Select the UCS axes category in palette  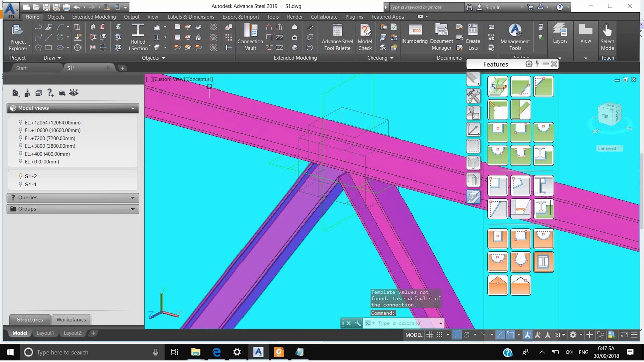[473, 129]
